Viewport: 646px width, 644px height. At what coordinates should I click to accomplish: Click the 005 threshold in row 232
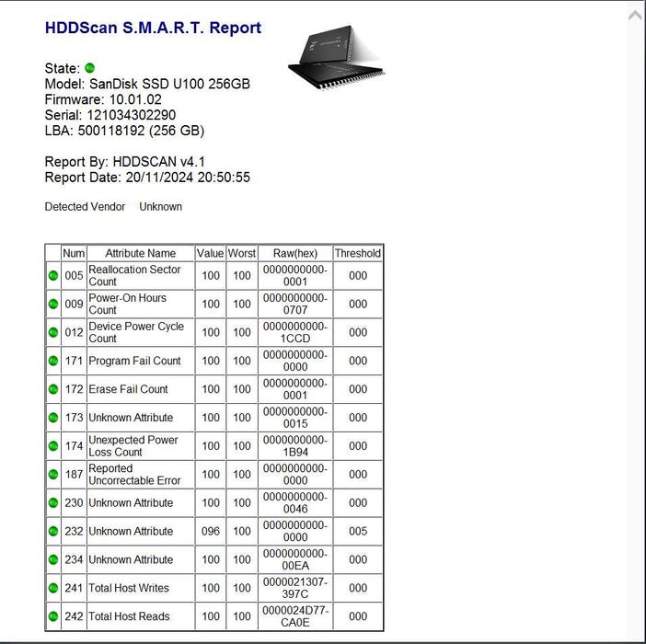(358, 531)
